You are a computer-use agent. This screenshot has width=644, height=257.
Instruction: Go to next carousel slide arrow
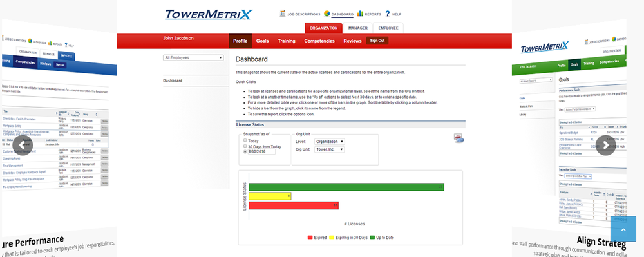606,146
